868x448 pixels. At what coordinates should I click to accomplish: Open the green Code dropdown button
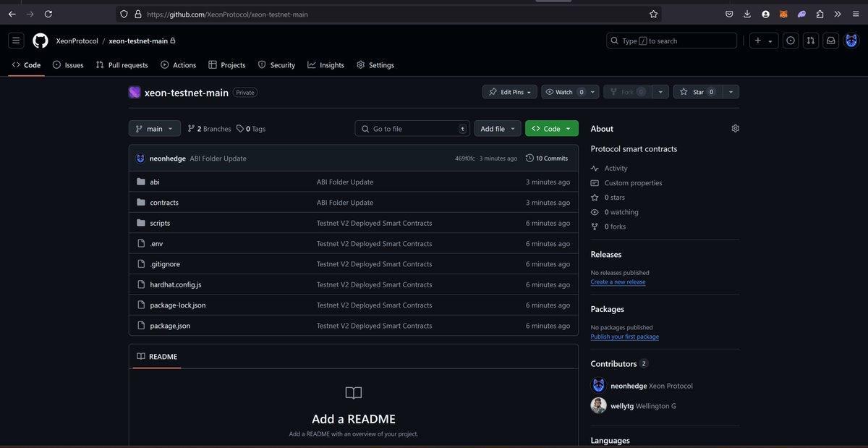point(552,129)
